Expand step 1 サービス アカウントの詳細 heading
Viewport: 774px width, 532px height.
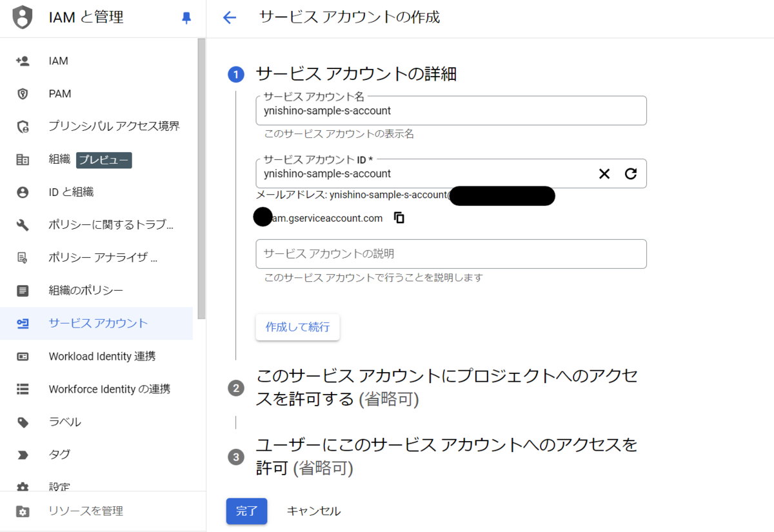pyautogui.click(x=356, y=74)
